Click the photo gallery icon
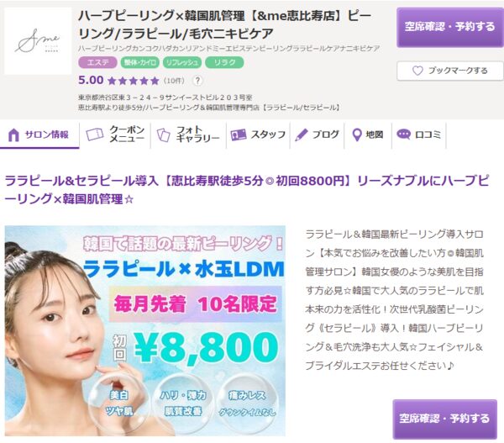Viewport: 504px width, 443px height. tap(163, 134)
